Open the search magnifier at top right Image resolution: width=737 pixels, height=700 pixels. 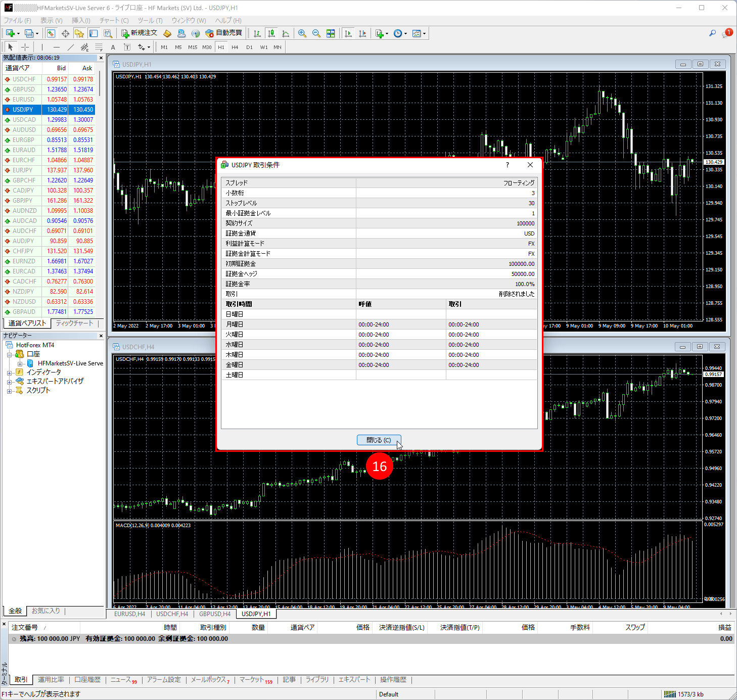(712, 33)
